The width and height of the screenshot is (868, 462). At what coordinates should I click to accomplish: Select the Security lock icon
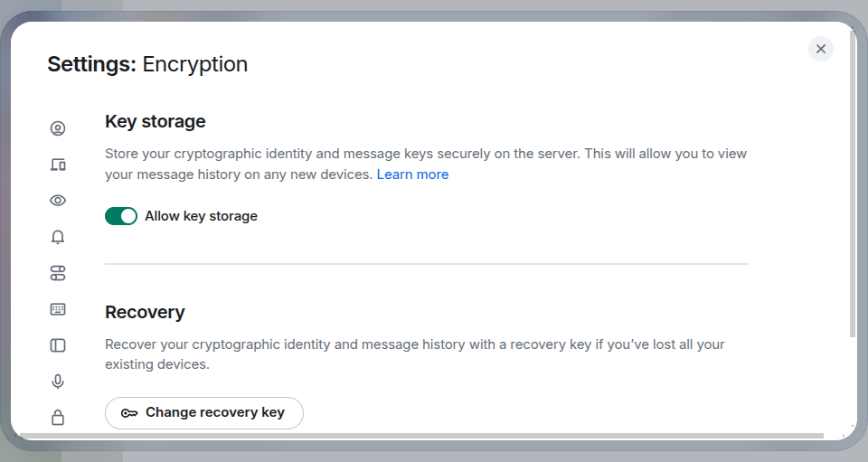[x=58, y=417]
